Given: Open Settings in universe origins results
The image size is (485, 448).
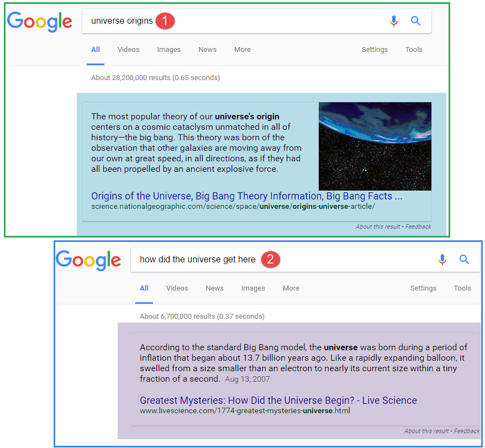Looking at the screenshot, I should 375,50.
